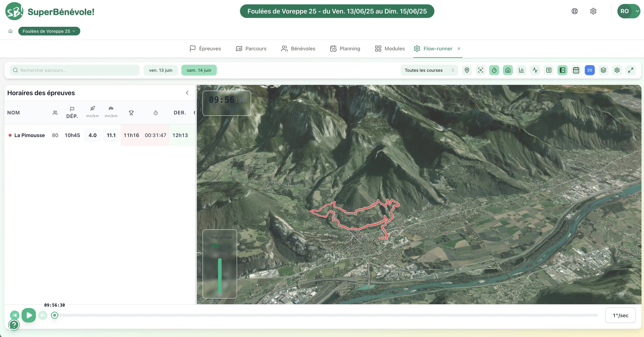Click the DÉP. flag column header
Viewport: 644px width, 337px height.
(x=72, y=112)
